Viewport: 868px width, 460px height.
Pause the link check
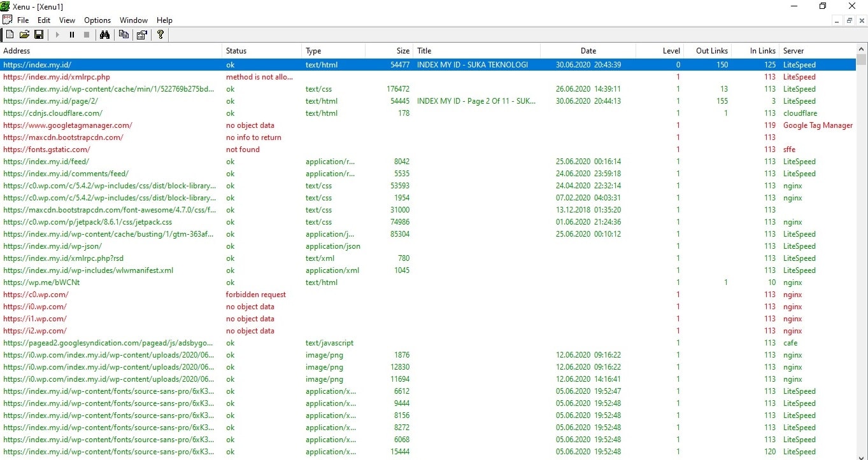tap(72, 34)
